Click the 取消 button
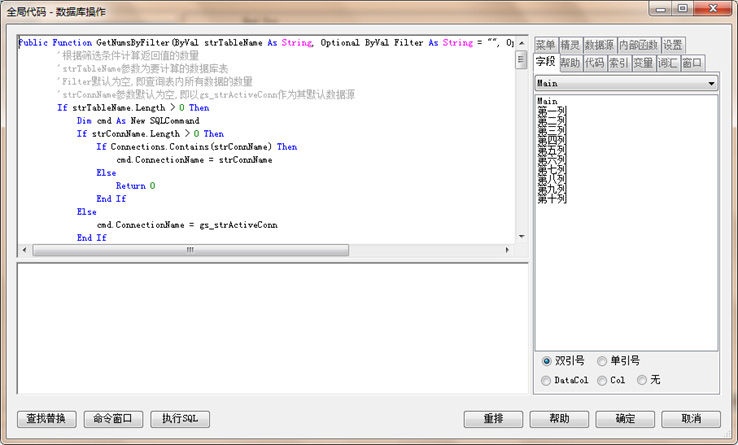The width and height of the screenshot is (738, 445). coord(691,419)
